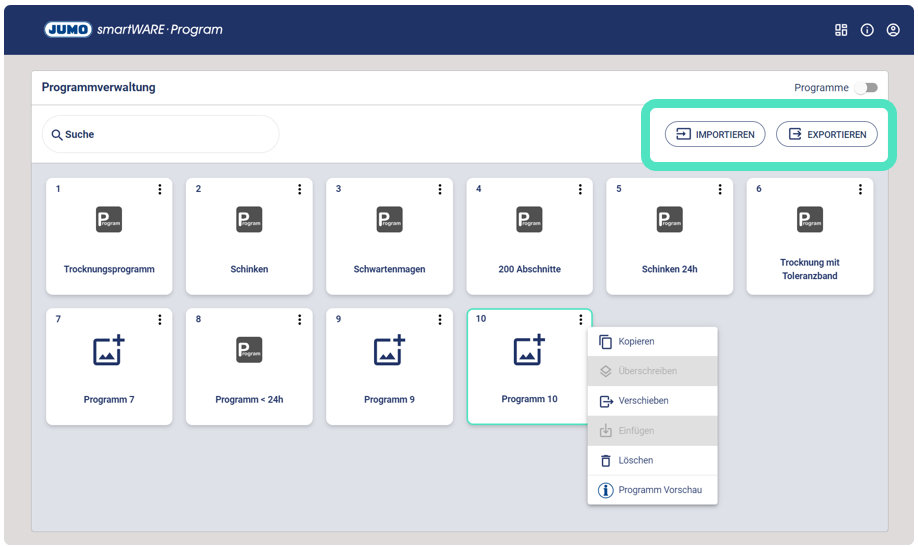The height and width of the screenshot is (547, 918).
Task: Toggle the Programme switch
Action: pyautogui.click(x=865, y=88)
